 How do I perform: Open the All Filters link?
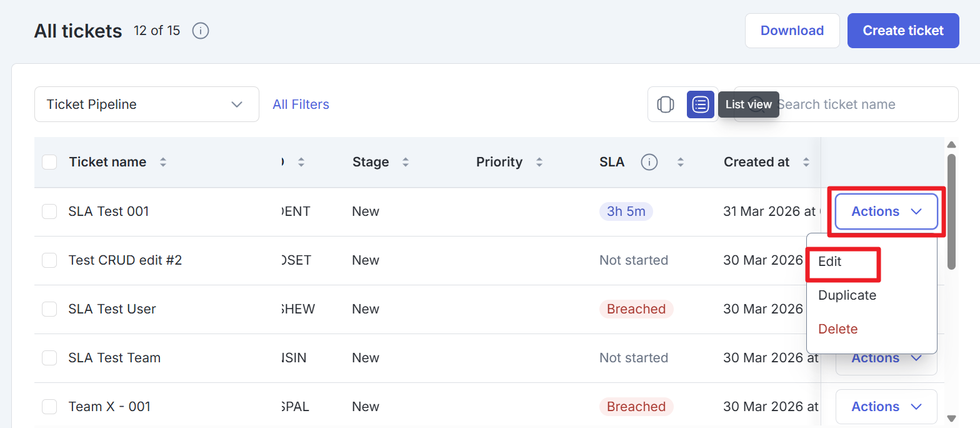[301, 104]
